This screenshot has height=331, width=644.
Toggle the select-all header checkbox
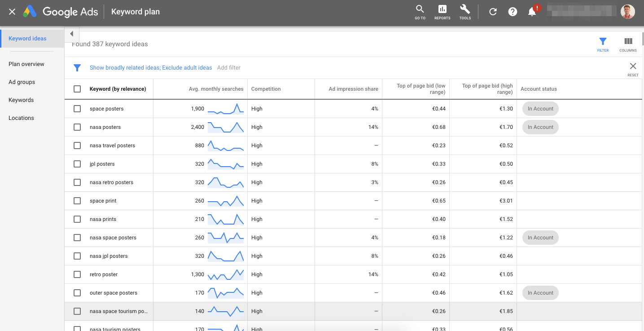pyautogui.click(x=77, y=89)
